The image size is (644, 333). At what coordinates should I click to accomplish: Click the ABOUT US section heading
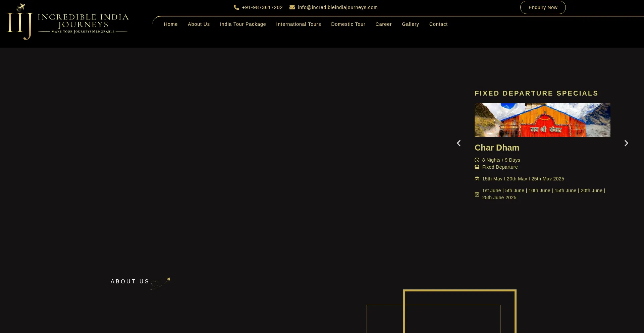click(x=130, y=281)
